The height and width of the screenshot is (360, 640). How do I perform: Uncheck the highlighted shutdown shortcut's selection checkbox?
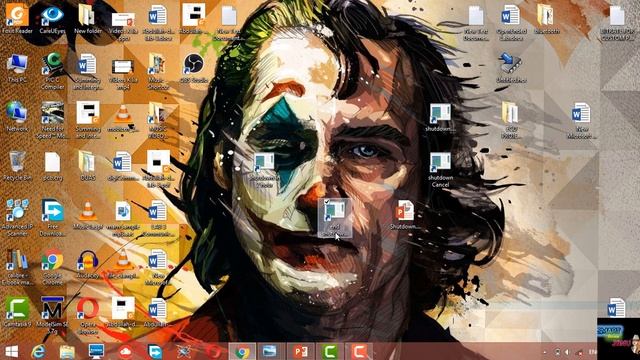click(x=327, y=202)
